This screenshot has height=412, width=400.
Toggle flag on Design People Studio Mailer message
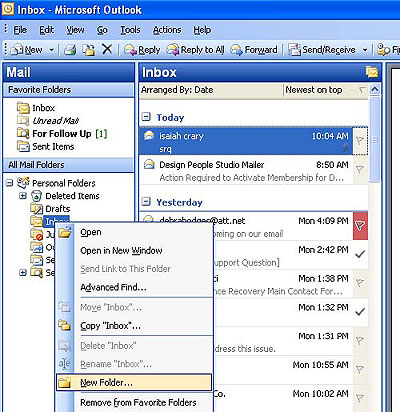click(x=360, y=169)
